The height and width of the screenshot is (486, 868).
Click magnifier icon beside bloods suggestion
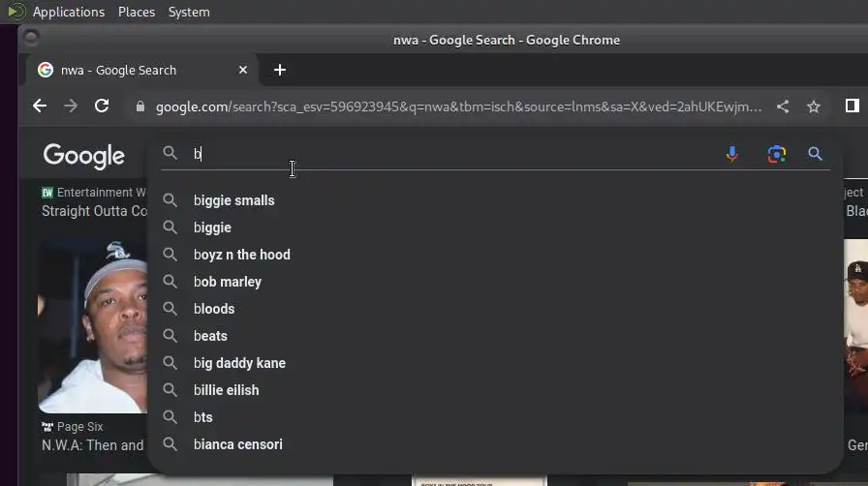click(x=170, y=309)
